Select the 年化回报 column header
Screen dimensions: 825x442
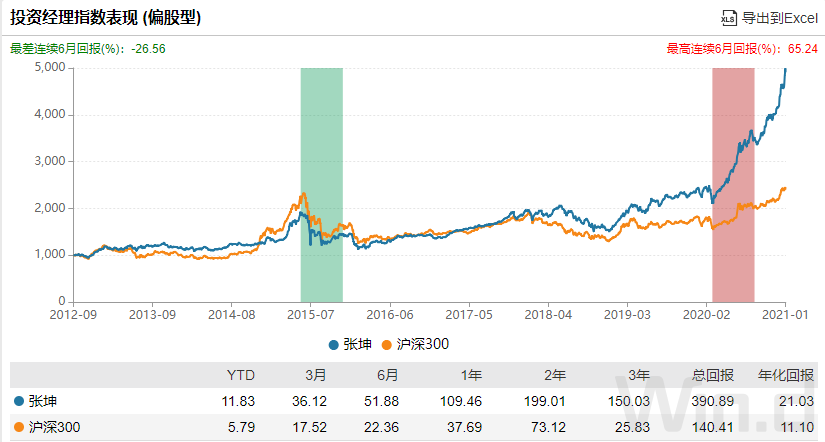click(x=784, y=375)
